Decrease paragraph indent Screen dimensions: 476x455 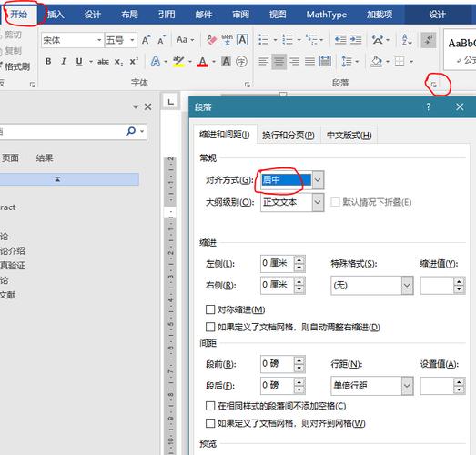pos(340,39)
